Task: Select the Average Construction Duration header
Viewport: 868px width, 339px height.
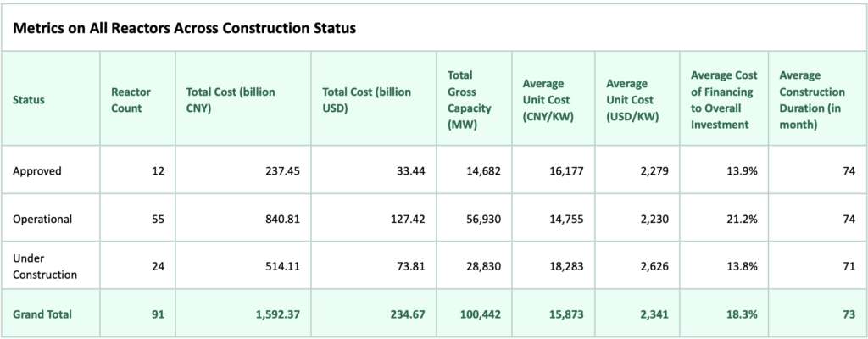Action: click(x=811, y=100)
